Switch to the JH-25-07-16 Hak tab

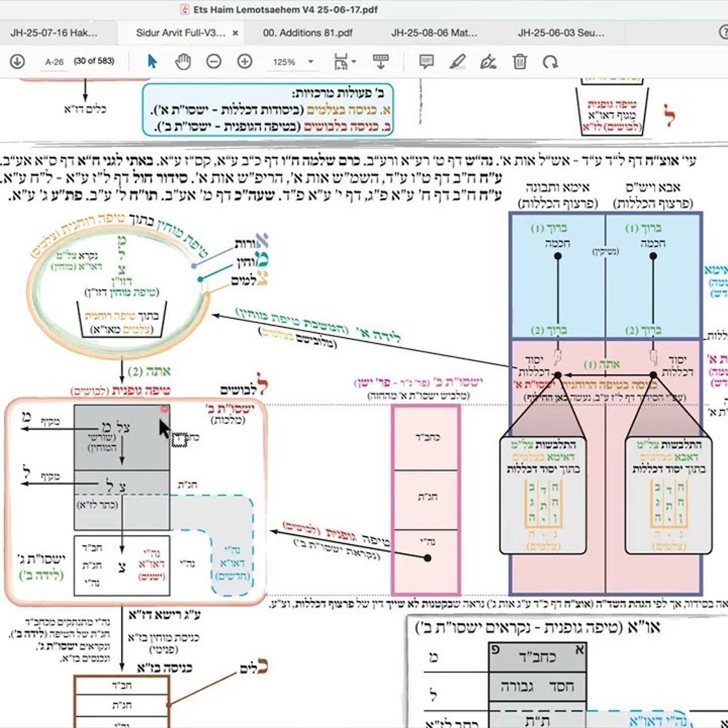(x=54, y=33)
